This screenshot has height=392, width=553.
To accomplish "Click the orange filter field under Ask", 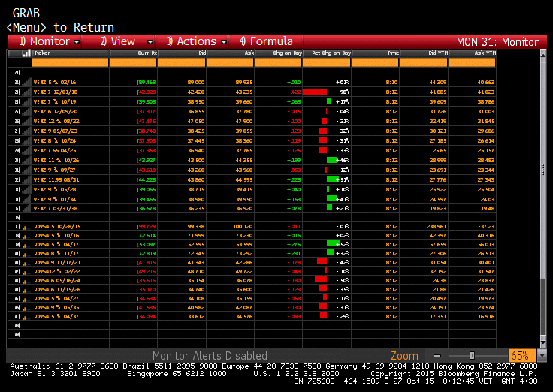I will tap(230, 62).
